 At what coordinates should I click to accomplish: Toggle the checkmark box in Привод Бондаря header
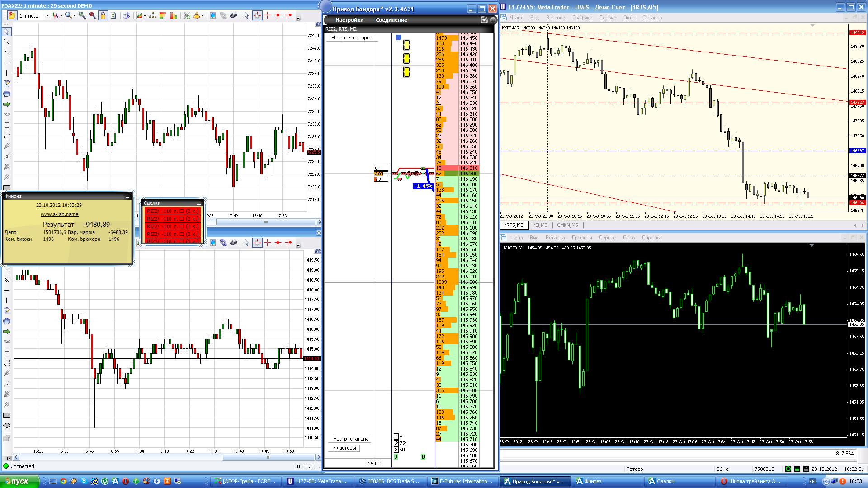tap(484, 20)
